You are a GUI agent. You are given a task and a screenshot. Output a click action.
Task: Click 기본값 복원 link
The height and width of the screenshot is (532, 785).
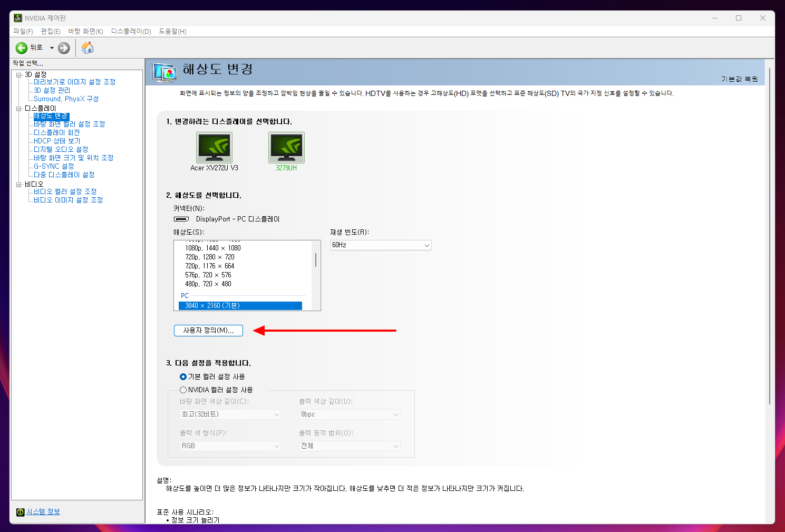pos(739,79)
